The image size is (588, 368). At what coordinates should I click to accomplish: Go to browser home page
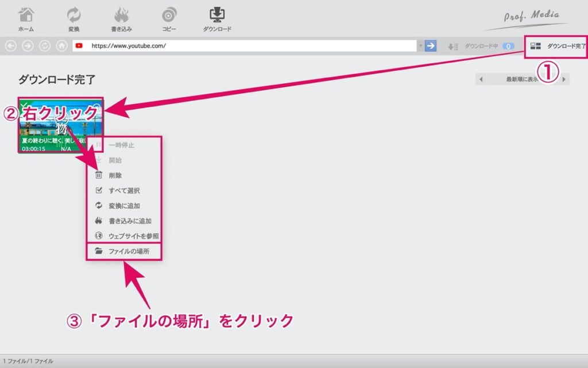pyautogui.click(x=62, y=46)
